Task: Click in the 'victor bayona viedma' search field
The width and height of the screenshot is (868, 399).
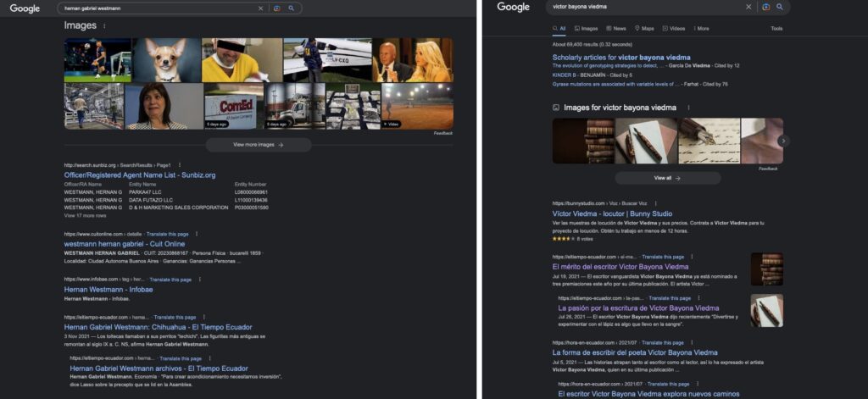Action: point(644,7)
